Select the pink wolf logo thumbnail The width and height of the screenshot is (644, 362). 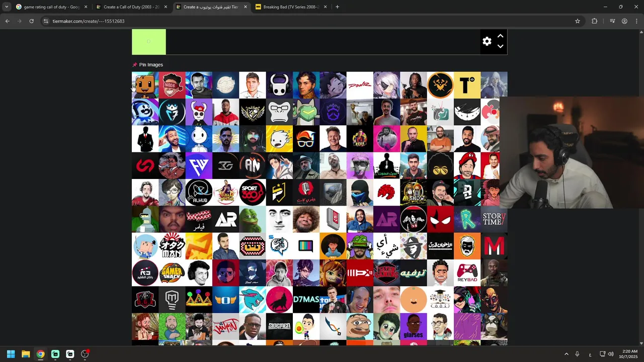coord(279,300)
